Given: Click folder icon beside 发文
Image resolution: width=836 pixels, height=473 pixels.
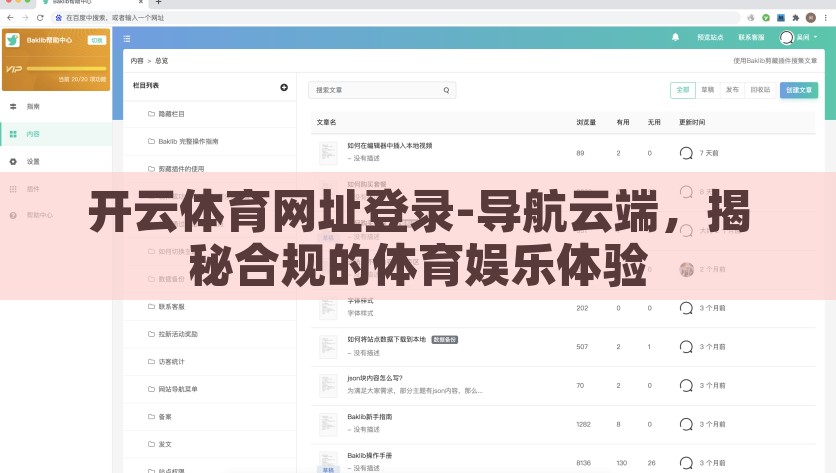Looking at the screenshot, I should tap(151, 444).
